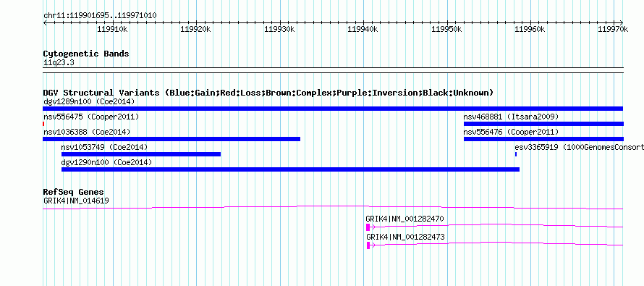Select the GRIK4|NM_001282473 exon block
This screenshot has height=286, width=644.
pyautogui.click(x=368, y=245)
